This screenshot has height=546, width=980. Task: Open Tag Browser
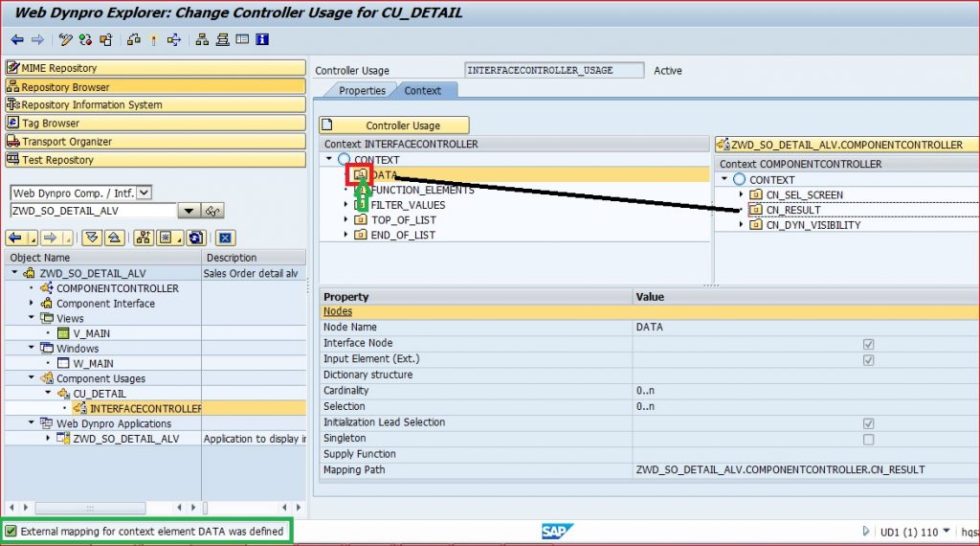click(155, 123)
